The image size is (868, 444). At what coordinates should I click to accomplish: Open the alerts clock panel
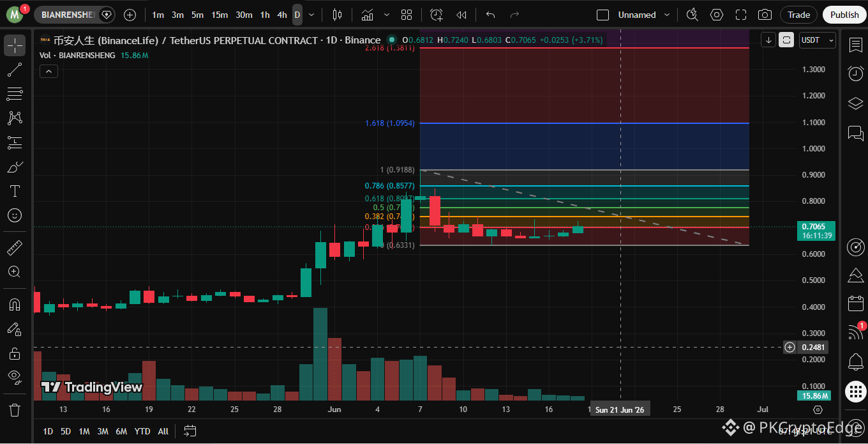point(855,73)
